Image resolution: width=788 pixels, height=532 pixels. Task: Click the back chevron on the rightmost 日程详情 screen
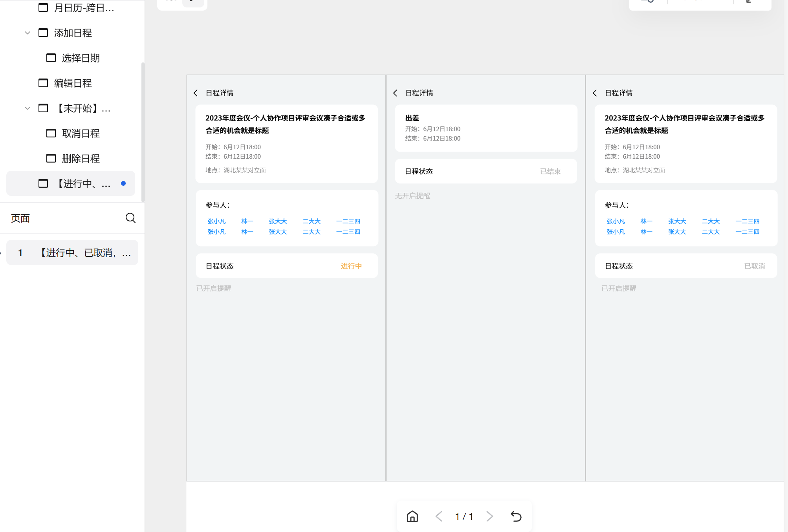pos(595,93)
